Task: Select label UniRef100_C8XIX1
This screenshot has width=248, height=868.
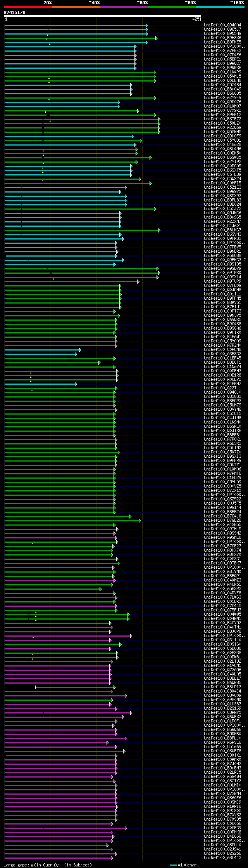Action: pos(222,755)
